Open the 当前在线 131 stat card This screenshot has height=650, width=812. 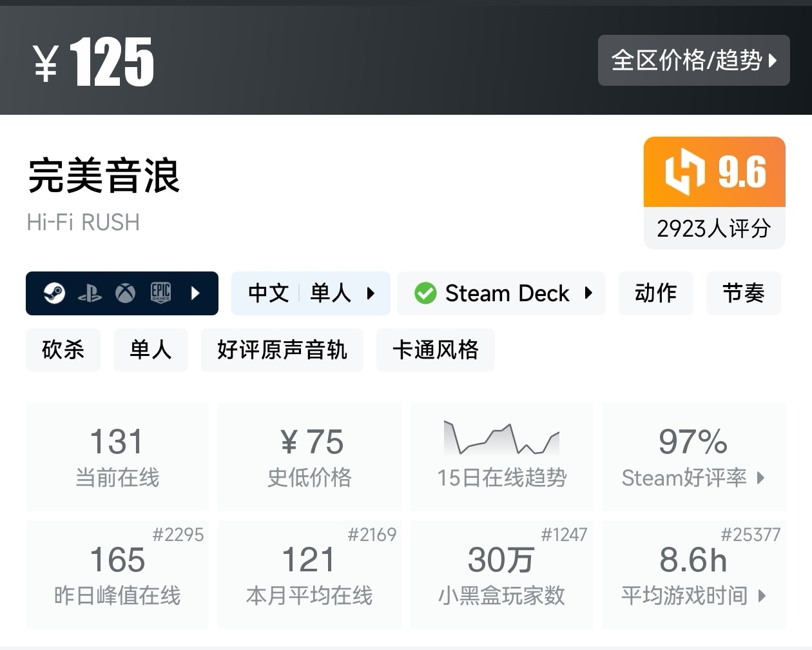coord(117,457)
